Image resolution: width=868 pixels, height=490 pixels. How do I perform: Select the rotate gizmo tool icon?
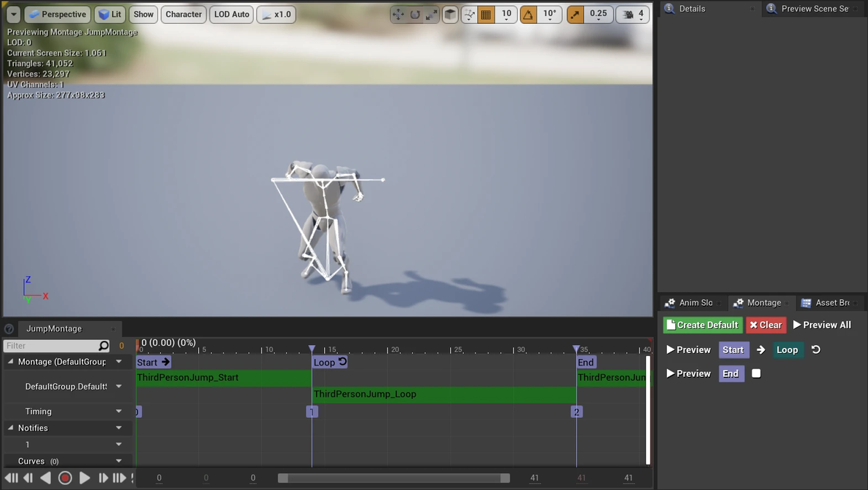pos(414,15)
